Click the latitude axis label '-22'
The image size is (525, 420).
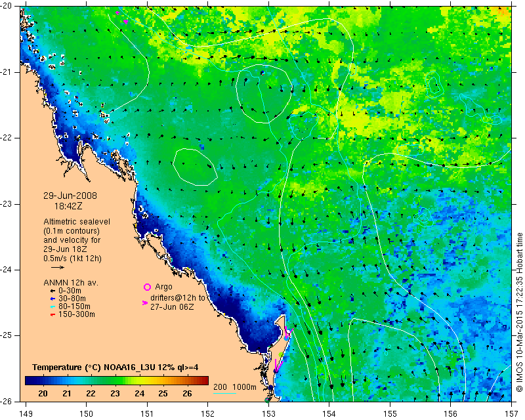[6, 138]
